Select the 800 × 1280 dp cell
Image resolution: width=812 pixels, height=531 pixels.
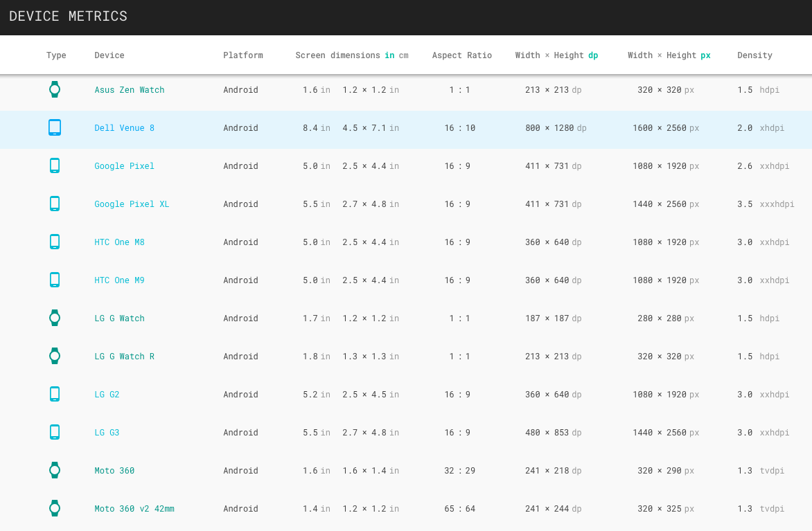tap(556, 128)
